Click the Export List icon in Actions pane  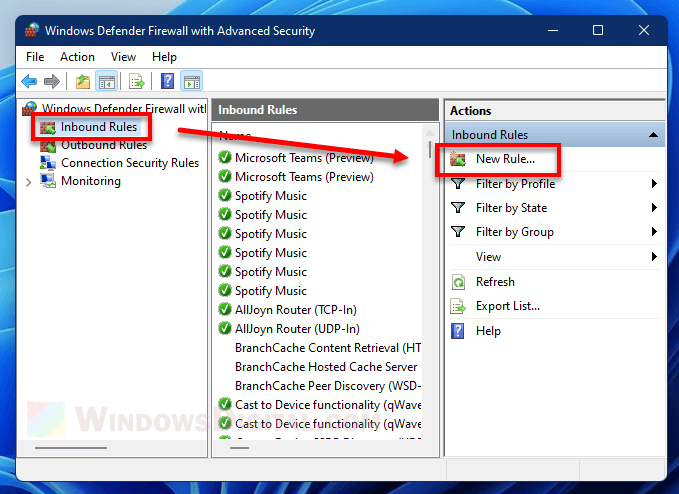[458, 306]
